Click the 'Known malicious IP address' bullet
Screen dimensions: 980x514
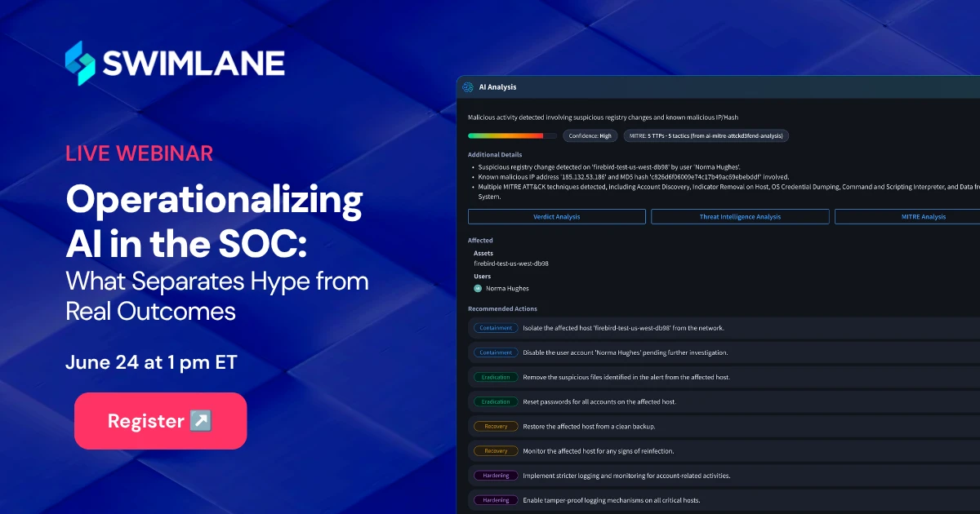pyautogui.click(x=634, y=175)
